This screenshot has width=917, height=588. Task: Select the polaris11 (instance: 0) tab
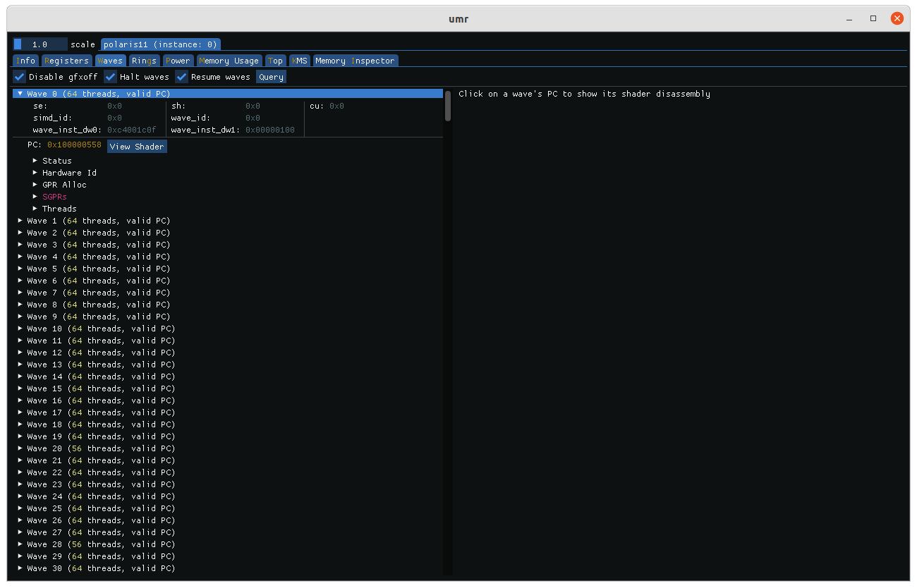click(161, 44)
